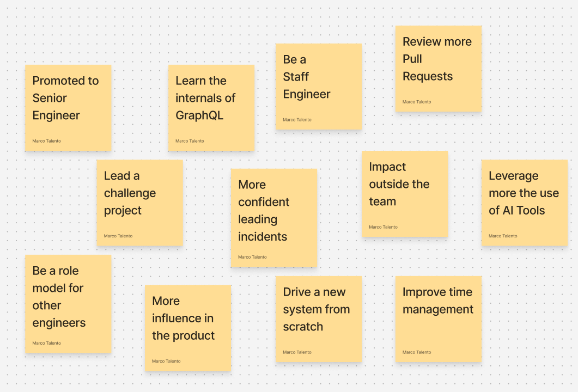The height and width of the screenshot is (392, 578).
Task: Click the 'More confident leading incidents' sticky note
Action: click(x=273, y=217)
